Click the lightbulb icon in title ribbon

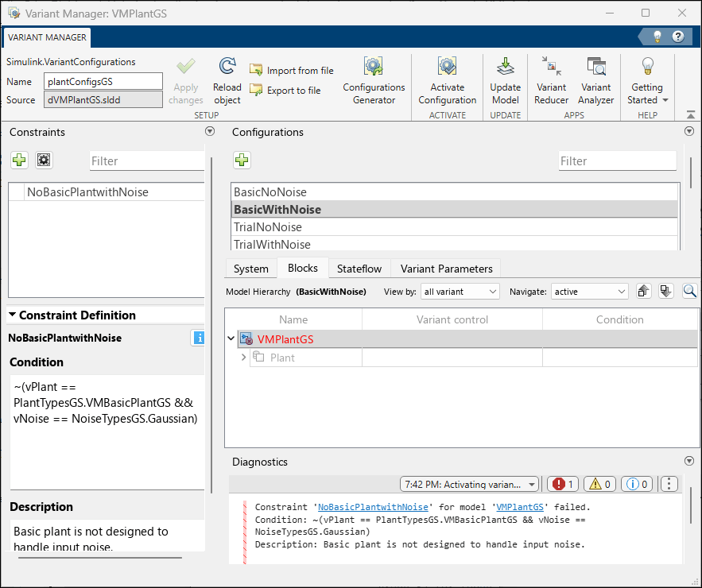pos(657,37)
